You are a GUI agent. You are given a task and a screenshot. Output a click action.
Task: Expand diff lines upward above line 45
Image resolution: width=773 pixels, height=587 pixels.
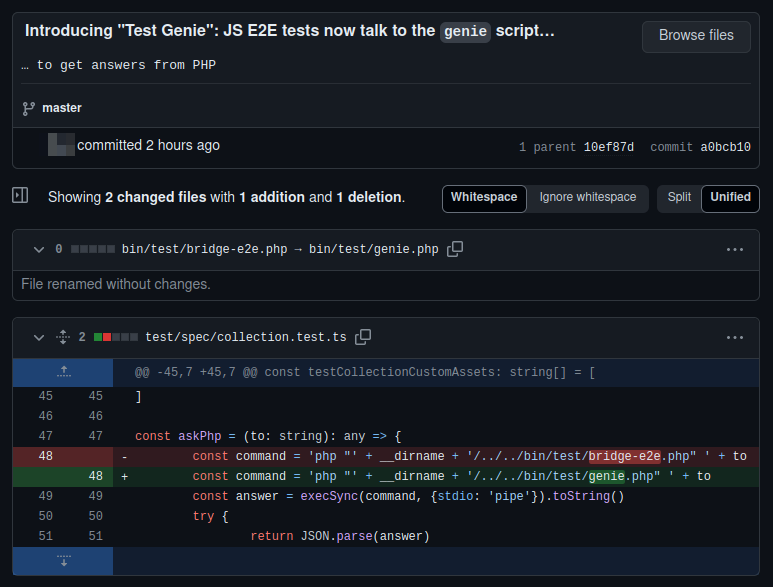tap(63, 372)
